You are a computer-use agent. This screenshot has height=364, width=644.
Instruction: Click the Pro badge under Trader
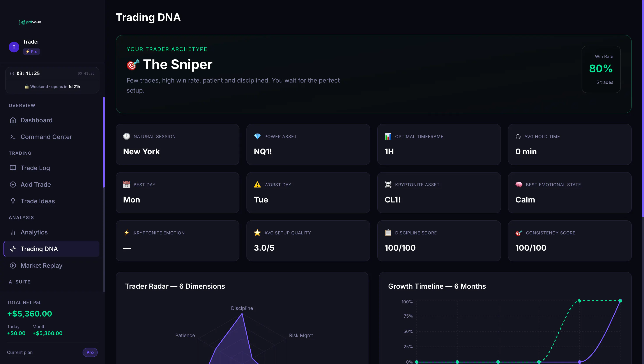[32, 51]
